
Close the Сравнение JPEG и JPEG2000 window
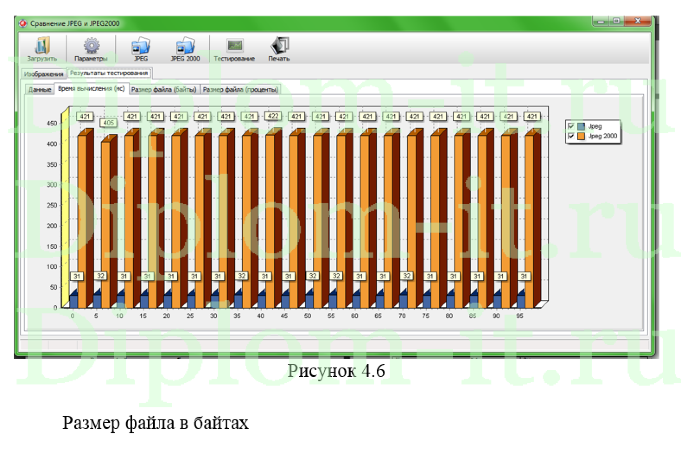click(639, 19)
